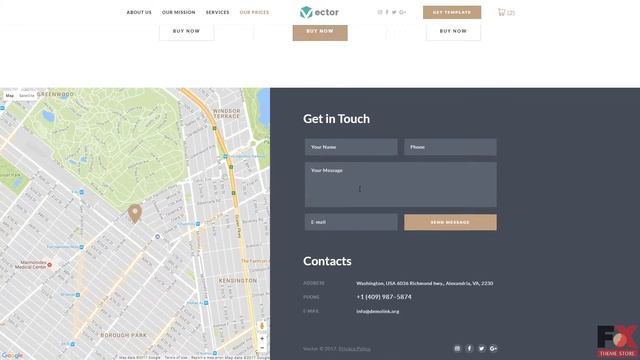This screenshot has height=360, width=640.
Task: Click Report a map error link
Action: 207,358
